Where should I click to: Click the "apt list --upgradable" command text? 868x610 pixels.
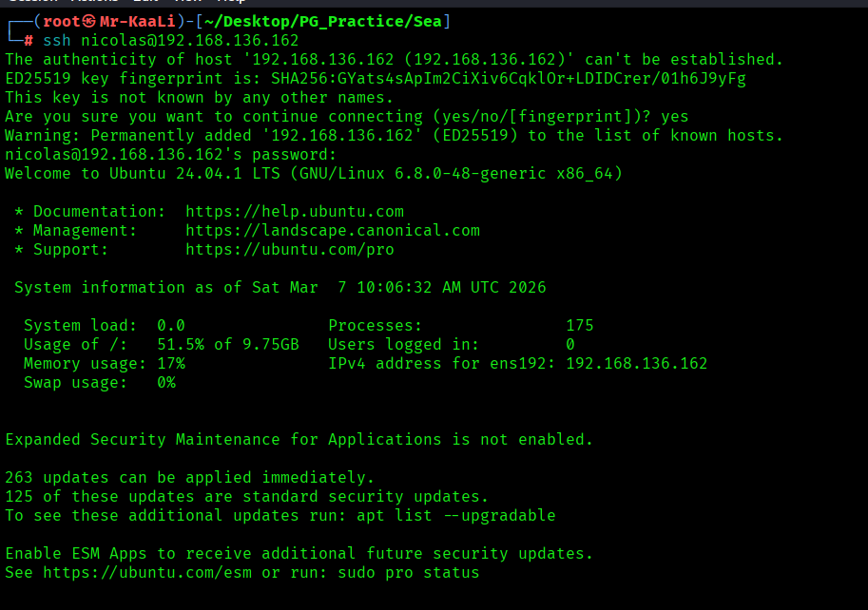(455, 516)
